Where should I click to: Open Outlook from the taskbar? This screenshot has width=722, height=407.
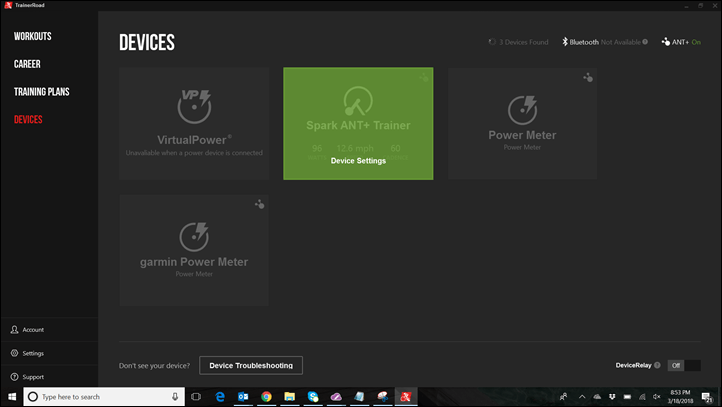tap(243, 396)
